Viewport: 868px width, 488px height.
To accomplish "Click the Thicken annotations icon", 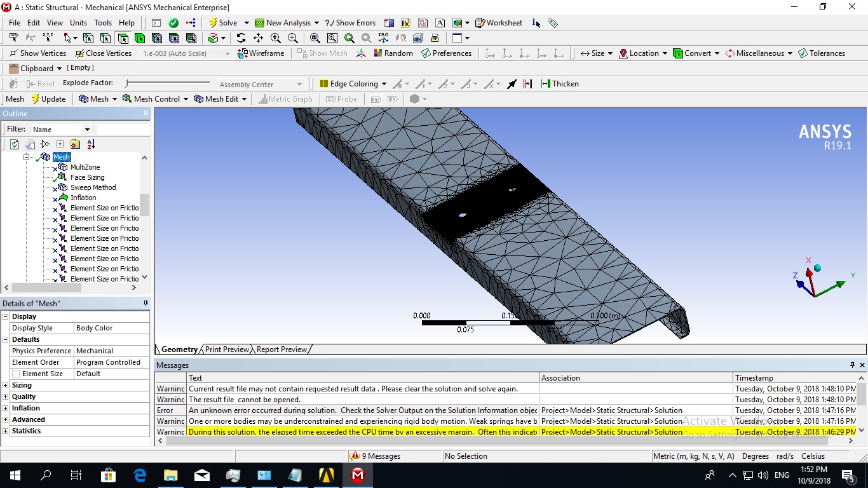I will coord(545,84).
